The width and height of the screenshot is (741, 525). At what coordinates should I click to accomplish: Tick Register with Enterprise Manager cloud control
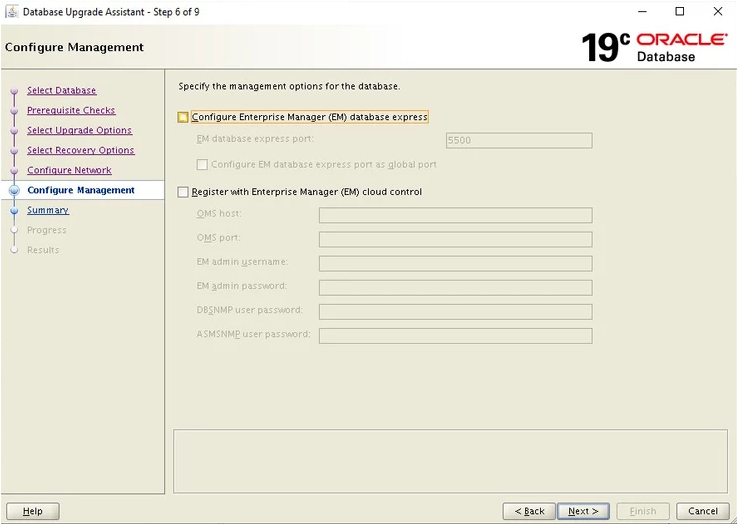tap(183, 192)
